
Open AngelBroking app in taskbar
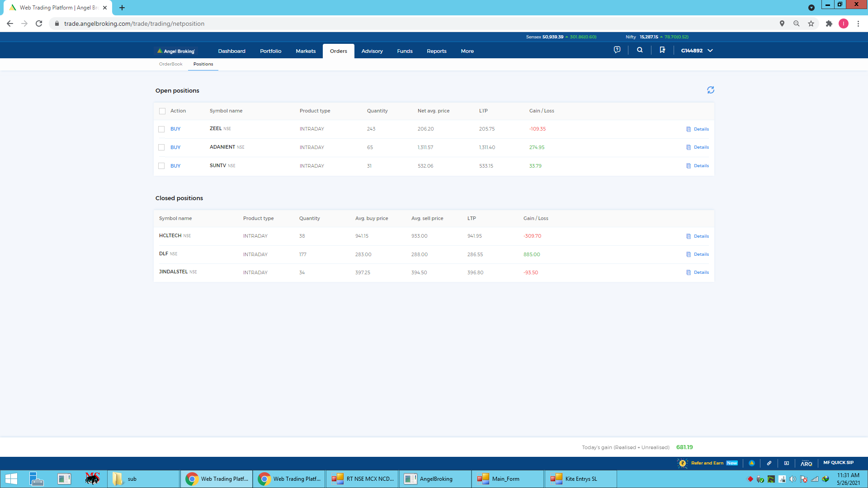[x=434, y=479]
